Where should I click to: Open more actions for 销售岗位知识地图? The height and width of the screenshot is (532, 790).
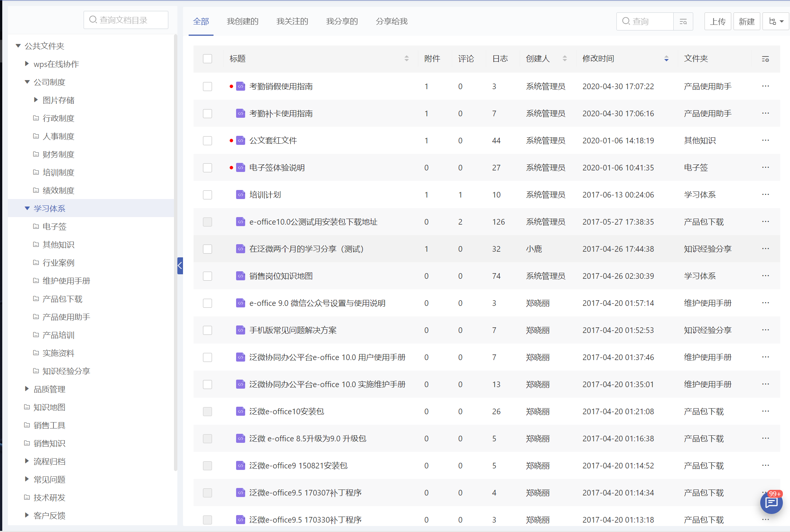coord(765,276)
